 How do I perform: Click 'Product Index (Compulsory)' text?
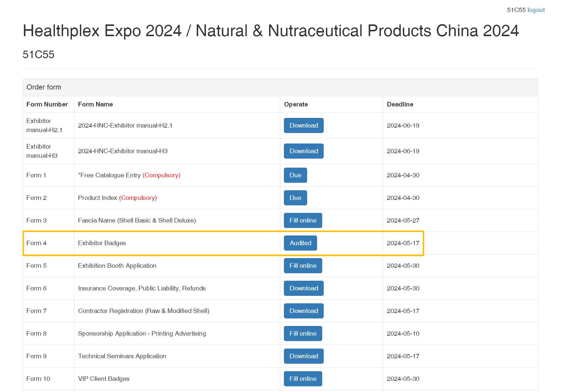point(118,198)
